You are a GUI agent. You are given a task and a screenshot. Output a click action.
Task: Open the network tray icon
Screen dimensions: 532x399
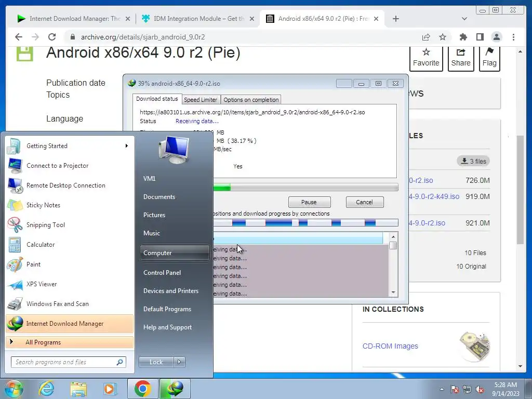467,389
